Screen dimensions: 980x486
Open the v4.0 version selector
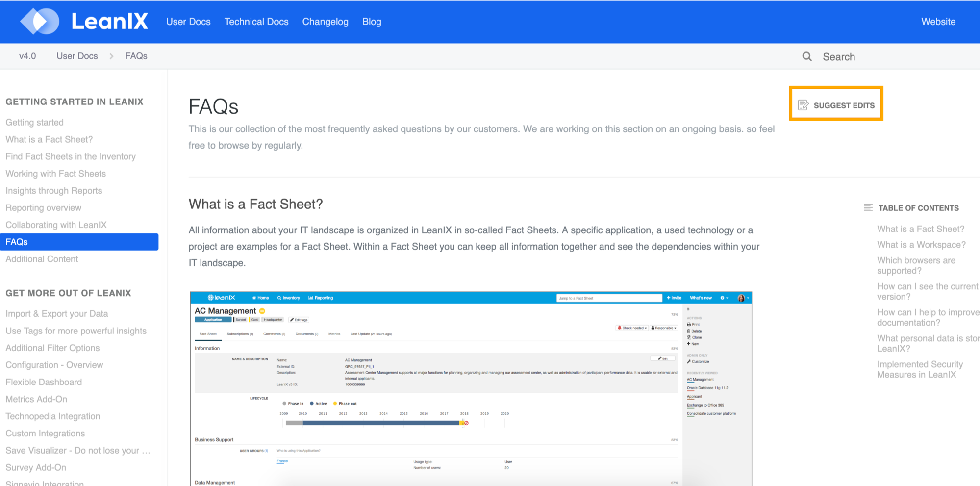tap(27, 56)
